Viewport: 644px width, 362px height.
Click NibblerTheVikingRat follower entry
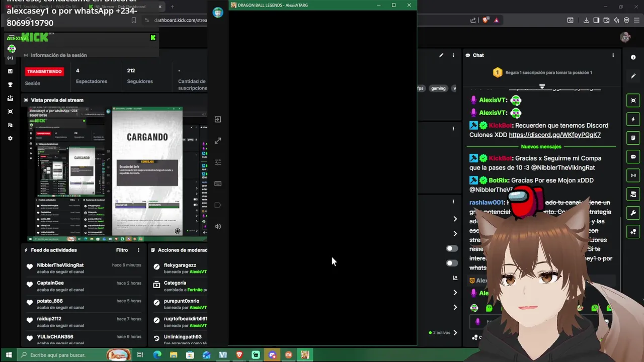84,268
